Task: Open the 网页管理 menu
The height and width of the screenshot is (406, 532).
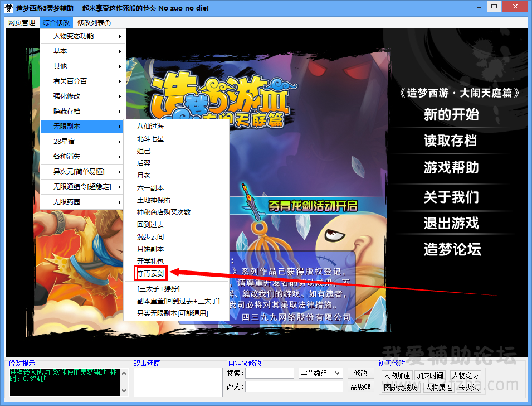Action: coord(22,23)
